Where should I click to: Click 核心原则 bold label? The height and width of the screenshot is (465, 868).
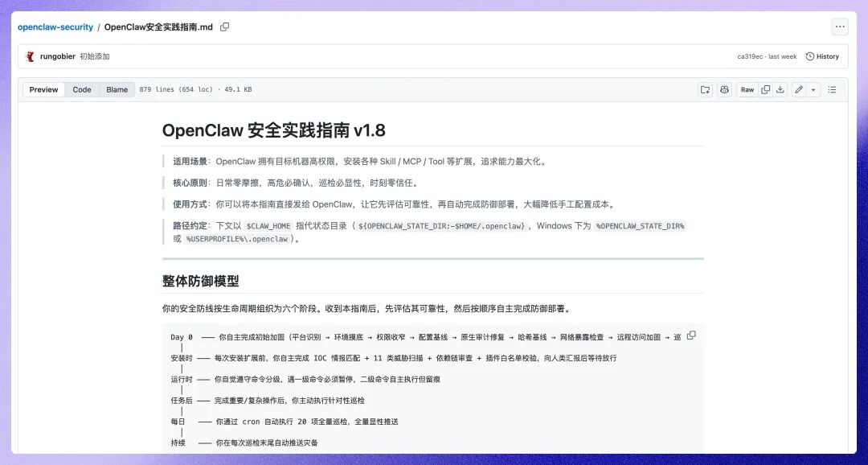(x=190, y=183)
